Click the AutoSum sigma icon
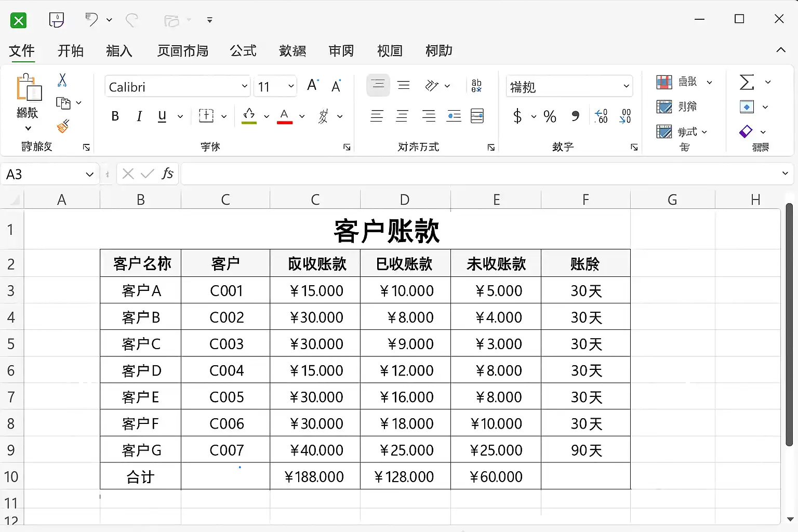Screen dimensions: 798x532 pyautogui.click(x=747, y=82)
